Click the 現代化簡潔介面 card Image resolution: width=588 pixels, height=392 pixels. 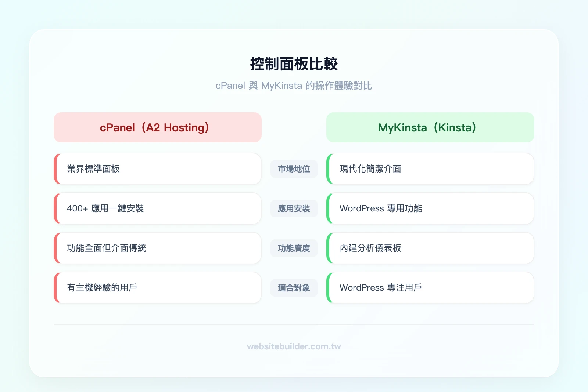click(430, 169)
